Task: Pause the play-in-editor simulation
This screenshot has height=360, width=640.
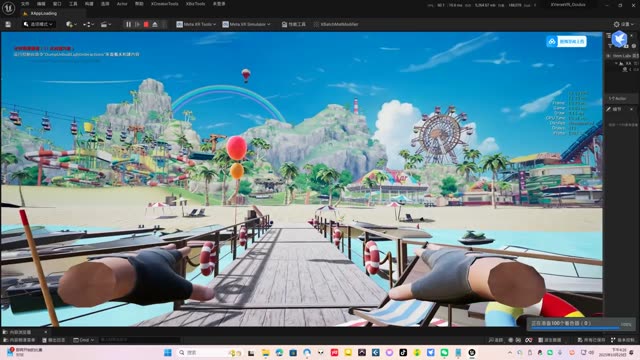Action: [129, 24]
